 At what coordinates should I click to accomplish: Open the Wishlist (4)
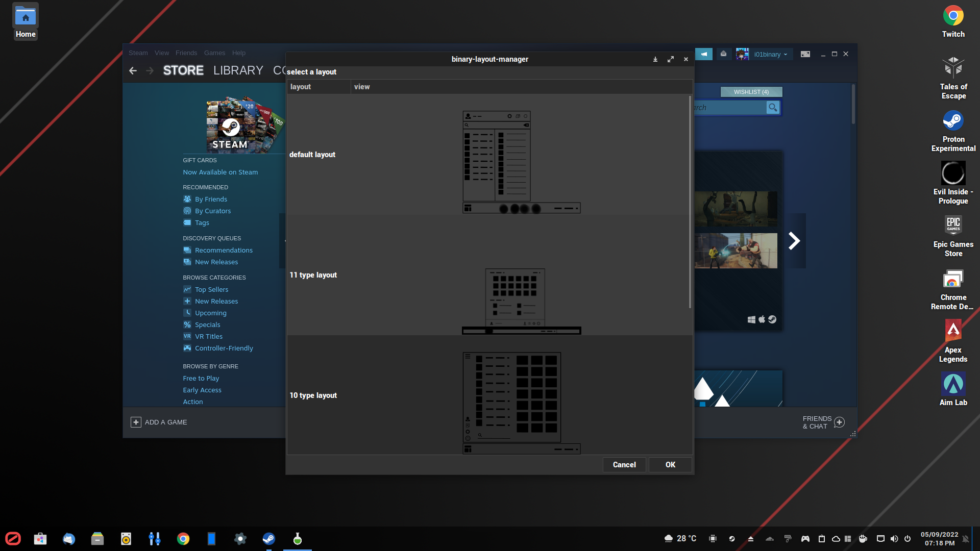point(750,92)
